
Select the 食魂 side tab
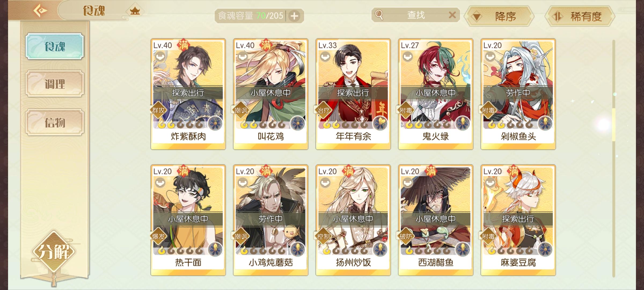click(55, 46)
